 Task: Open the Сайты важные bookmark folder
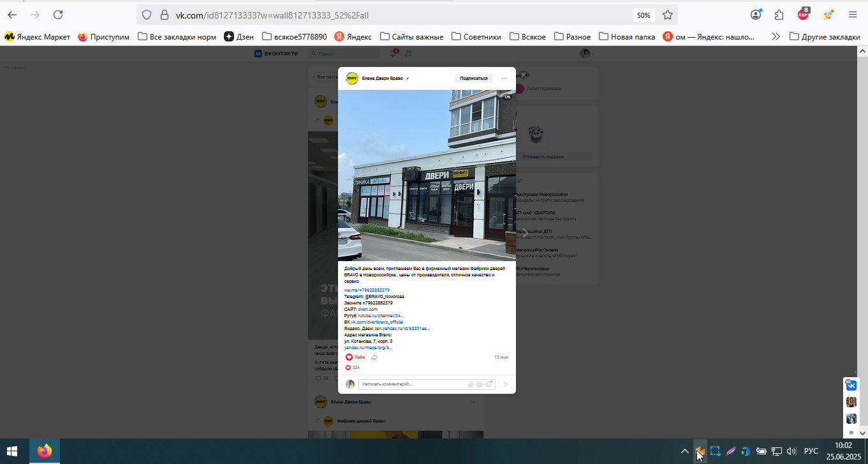click(x=411, y=37)
